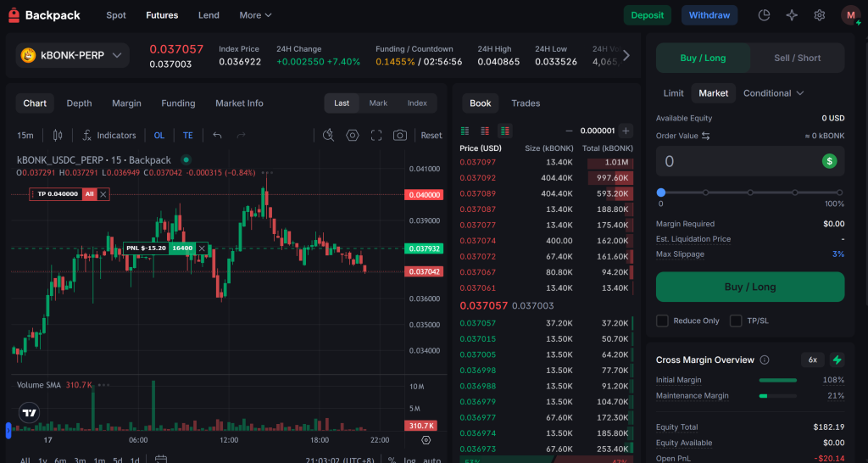868x463 pixels.
Task: Expand the kBONK-PERP market selector
Action: pyautogui.click(x=72, y=55)
